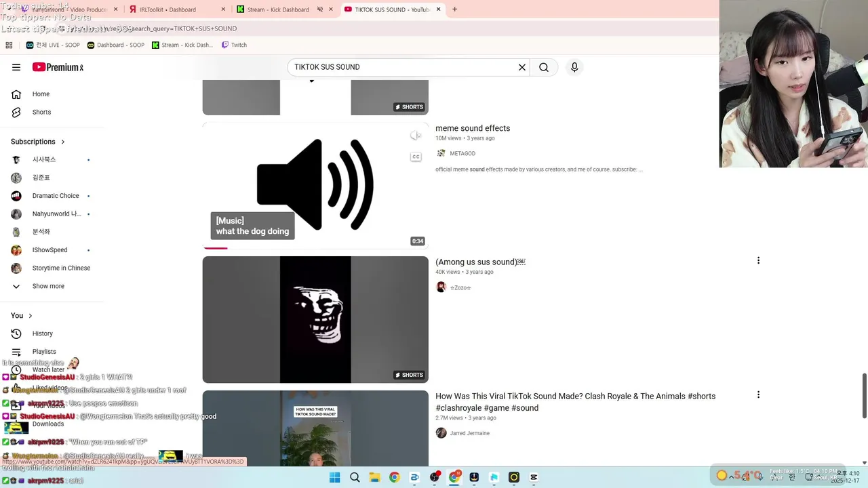This screenshot has height=488, width=868.
Task: Play the speaker-icon meme sound thumbnail
Action: click(x=315, y=186)
